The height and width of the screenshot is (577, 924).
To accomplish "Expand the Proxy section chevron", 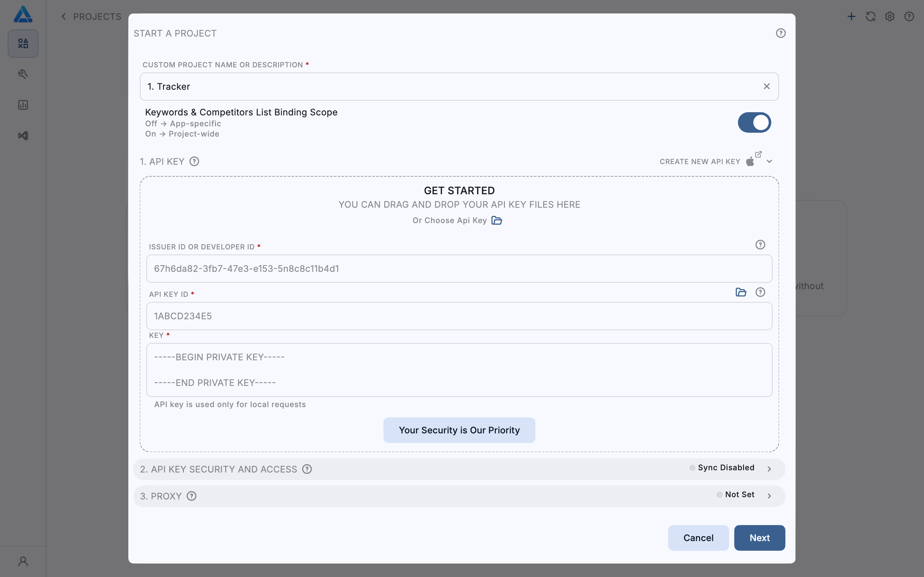I will (769, 496).
